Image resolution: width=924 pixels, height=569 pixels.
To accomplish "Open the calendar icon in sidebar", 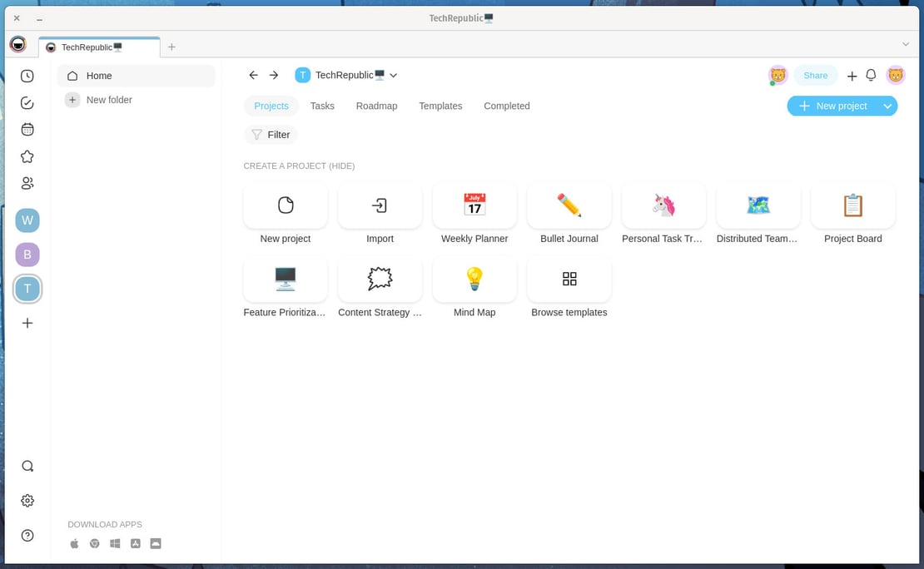I will [x=27, y=130].
